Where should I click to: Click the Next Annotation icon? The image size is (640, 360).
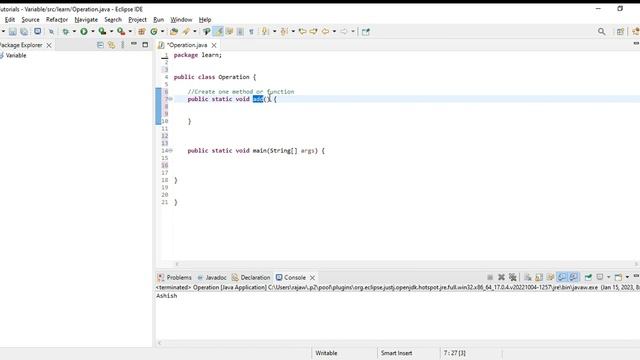[265, 31]
